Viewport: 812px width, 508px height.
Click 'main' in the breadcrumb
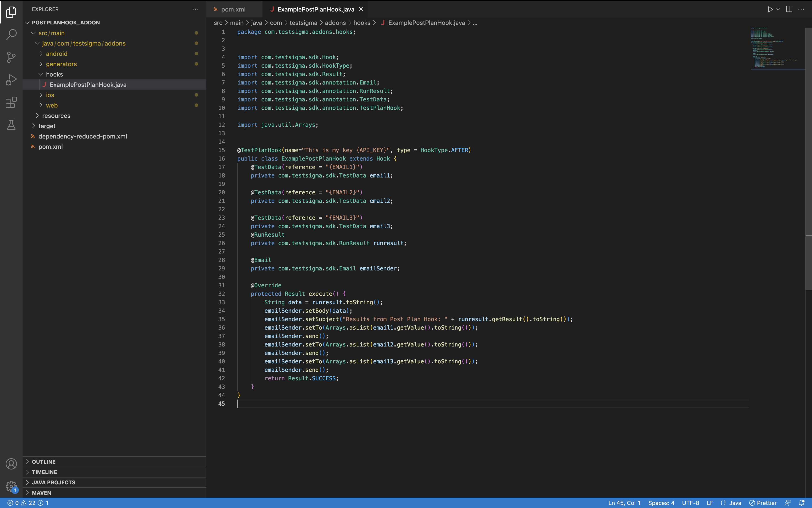pos(237,23)
